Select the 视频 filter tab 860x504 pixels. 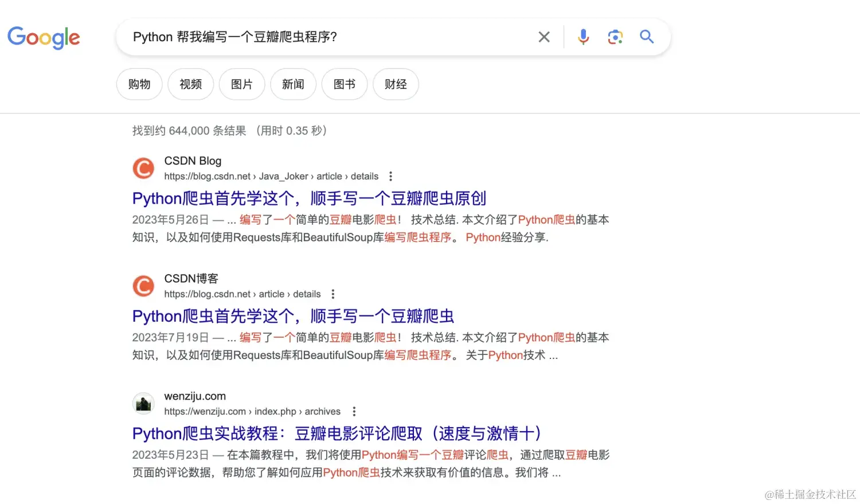191,84
